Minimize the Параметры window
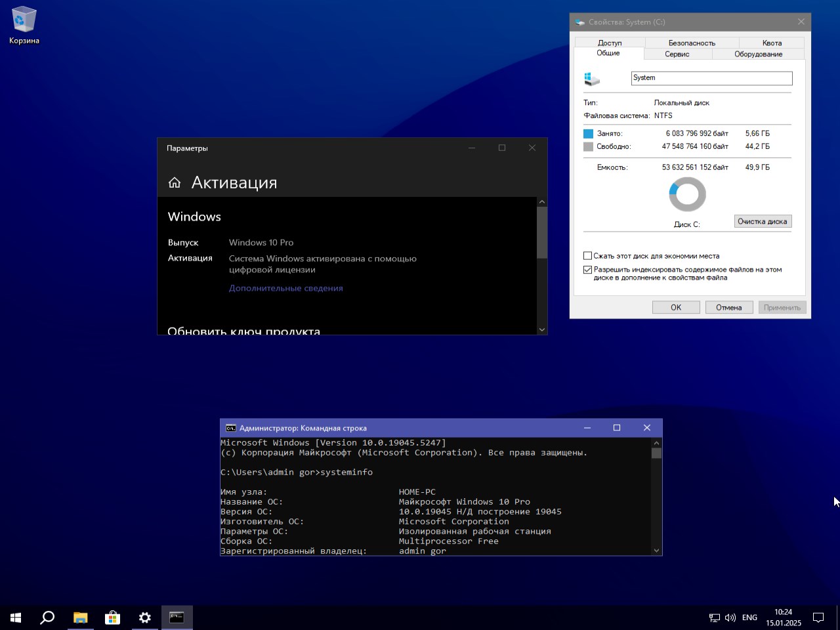 [x=472, y=148]
